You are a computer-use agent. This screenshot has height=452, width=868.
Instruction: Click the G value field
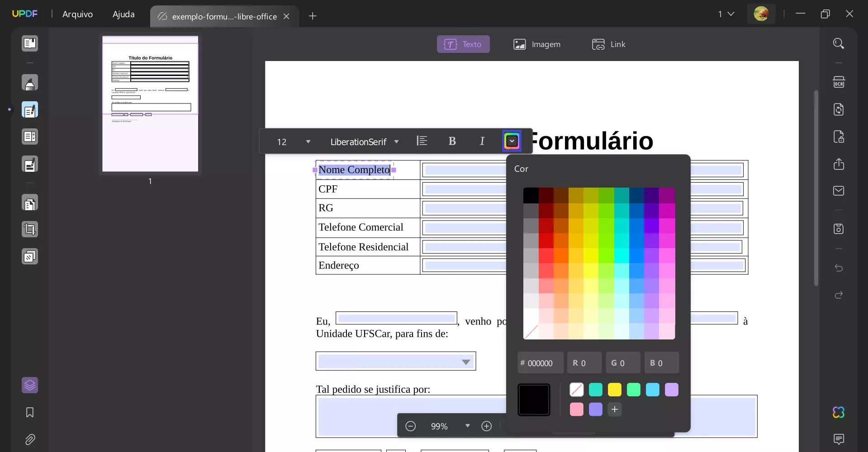coord(623,363)
